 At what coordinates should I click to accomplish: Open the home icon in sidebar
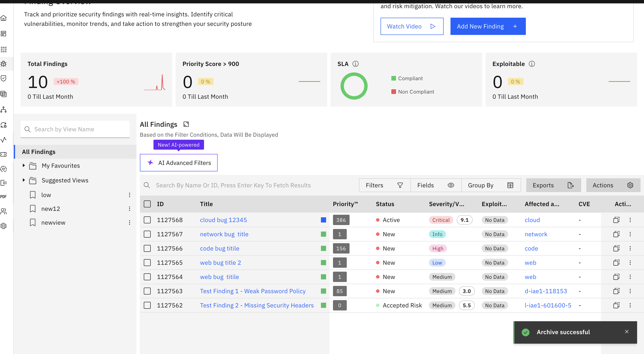tap(4, 18)
